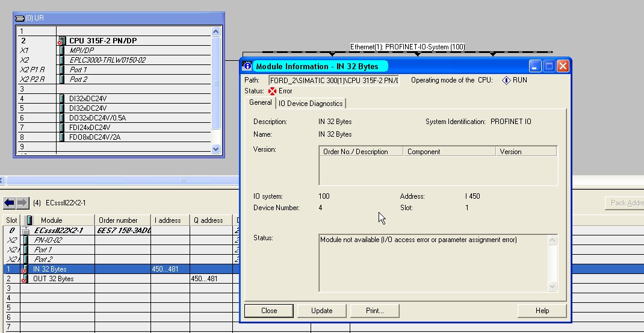The height and width of the screenshot is (333, 644).
Task: Click the UR rack title icon
Action: point(20,19)
